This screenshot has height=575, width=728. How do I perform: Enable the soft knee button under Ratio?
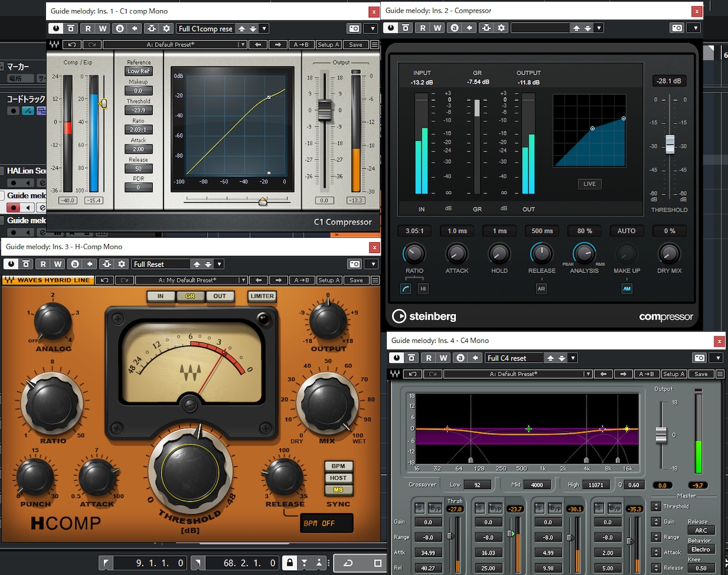[x=406, y=289]
